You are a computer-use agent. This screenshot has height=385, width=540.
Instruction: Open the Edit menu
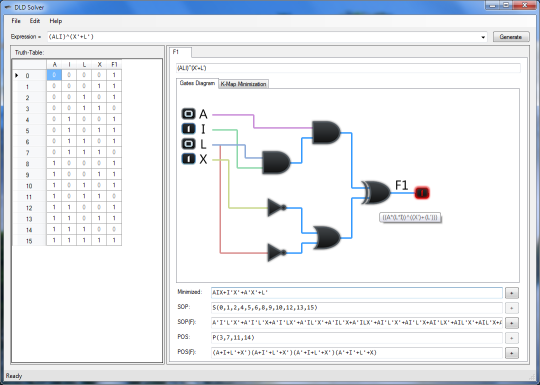(x=35, y=21)
